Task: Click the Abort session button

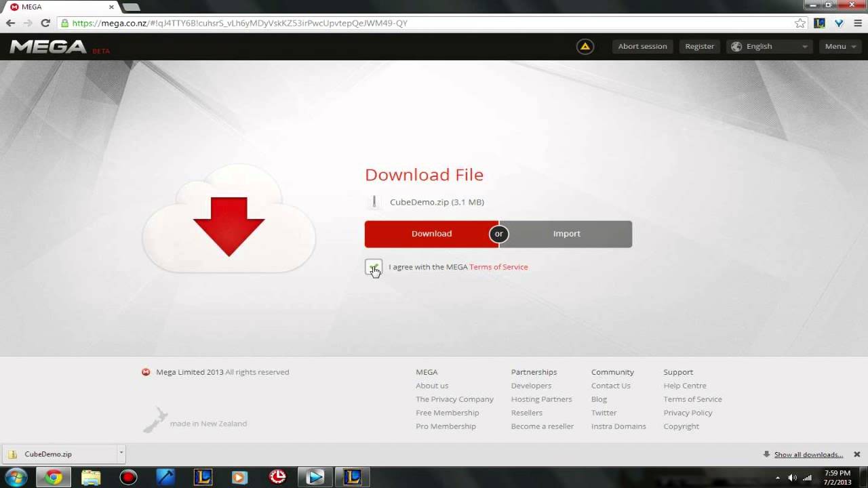Action: click(x=642, y=46)
